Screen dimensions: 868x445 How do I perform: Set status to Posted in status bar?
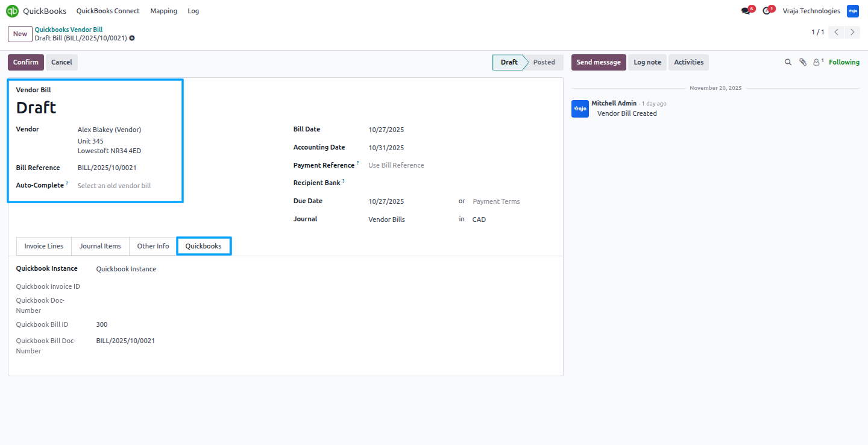pyautogui.click(x=544, y=62)
